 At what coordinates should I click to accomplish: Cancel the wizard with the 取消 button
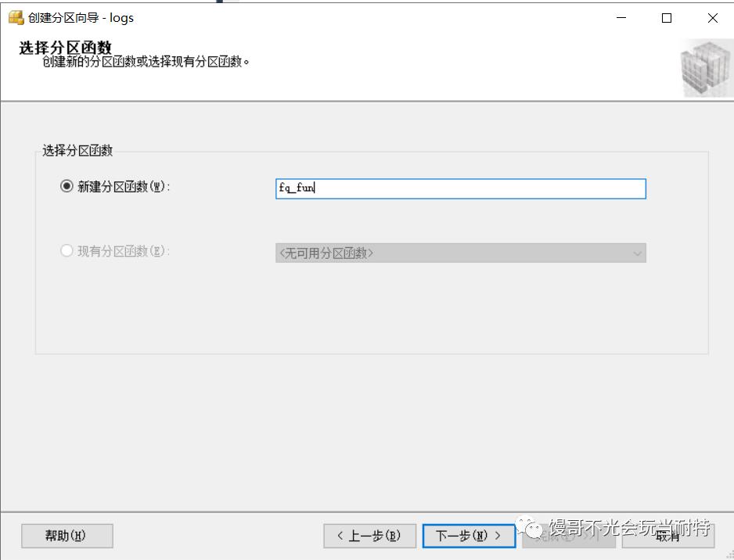tap(668, 536)
